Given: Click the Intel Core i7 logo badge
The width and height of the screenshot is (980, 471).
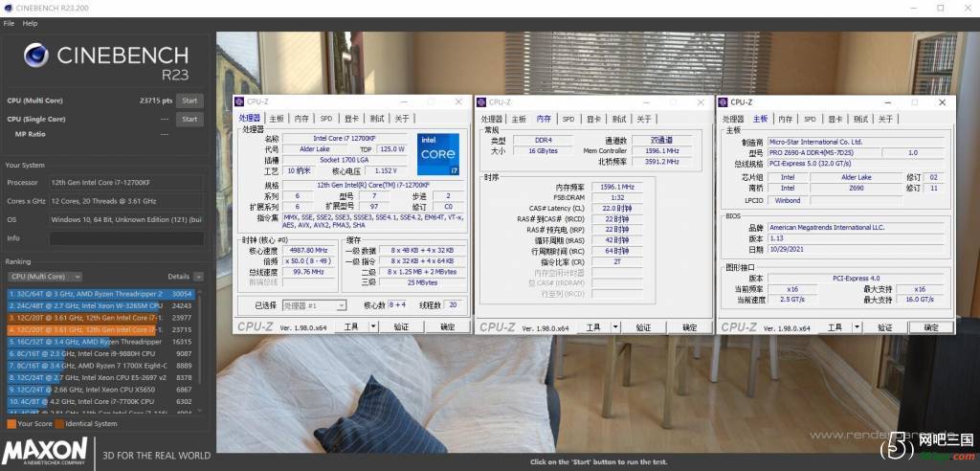Looking at the screenshot, I should click(438, 154).
